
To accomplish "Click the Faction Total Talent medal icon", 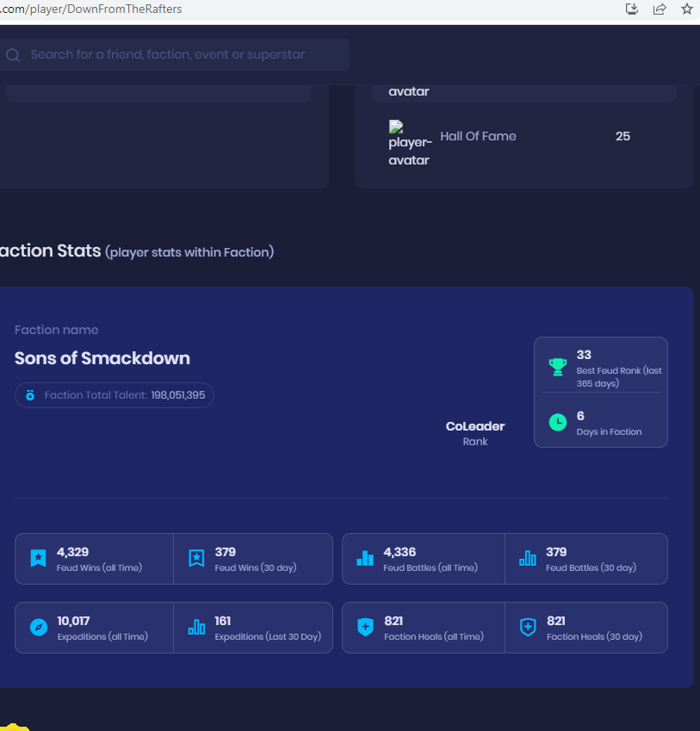I will (30, 395).
